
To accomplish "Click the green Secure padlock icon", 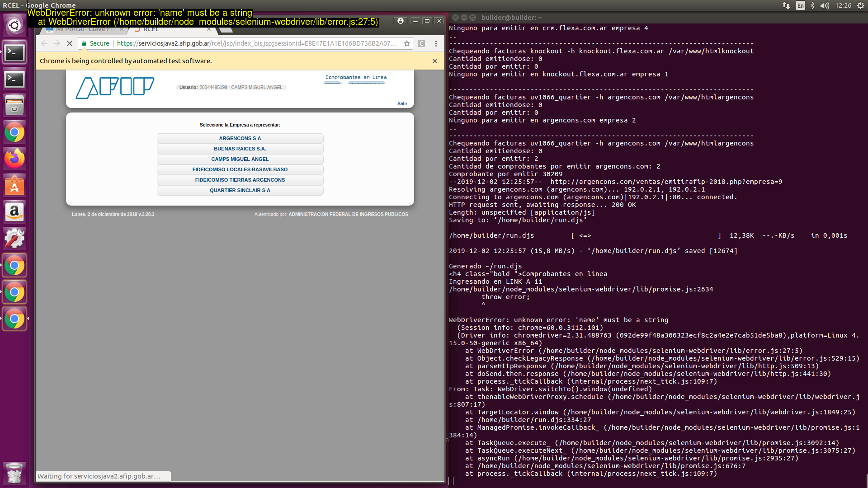I will click(x=84, y=43).
